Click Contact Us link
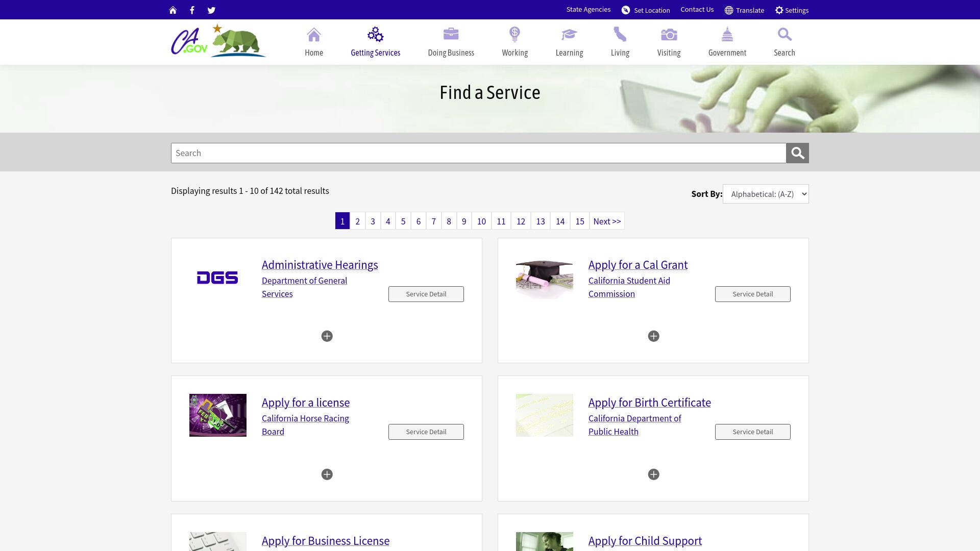 (x=697, y=10)
